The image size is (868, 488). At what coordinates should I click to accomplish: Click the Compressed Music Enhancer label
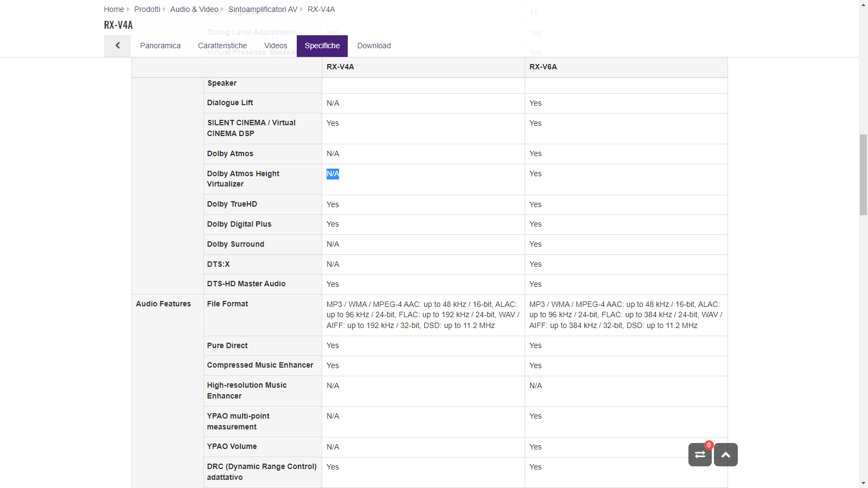click(260, 365)
